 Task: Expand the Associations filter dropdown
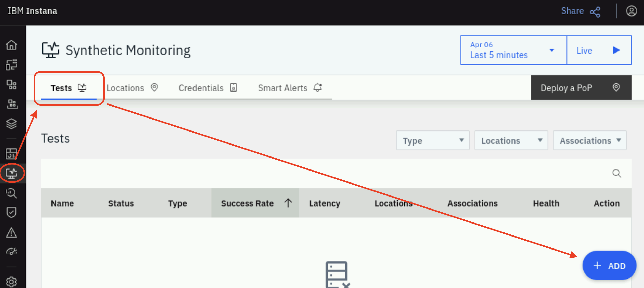[590, 140]
